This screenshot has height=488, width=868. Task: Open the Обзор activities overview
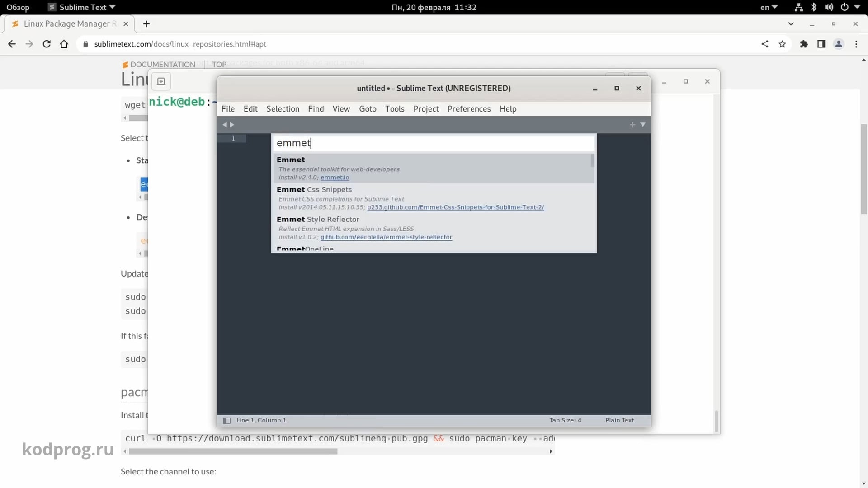pos(18,7)
